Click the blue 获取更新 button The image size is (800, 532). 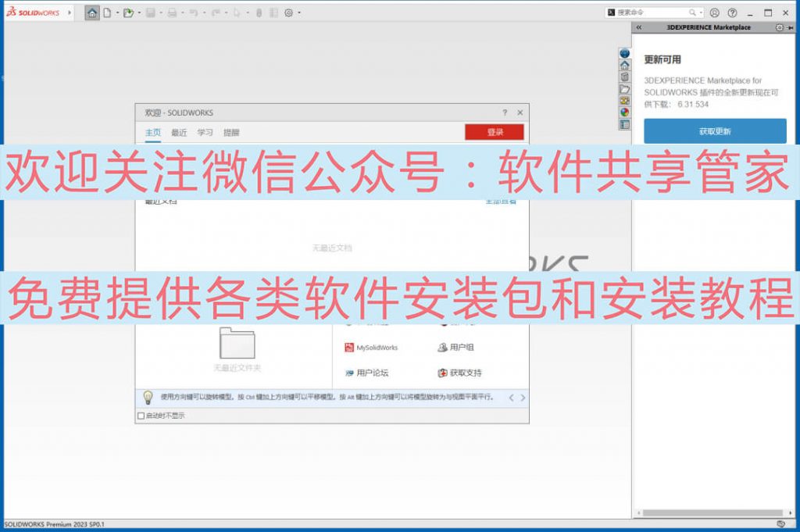715,131
